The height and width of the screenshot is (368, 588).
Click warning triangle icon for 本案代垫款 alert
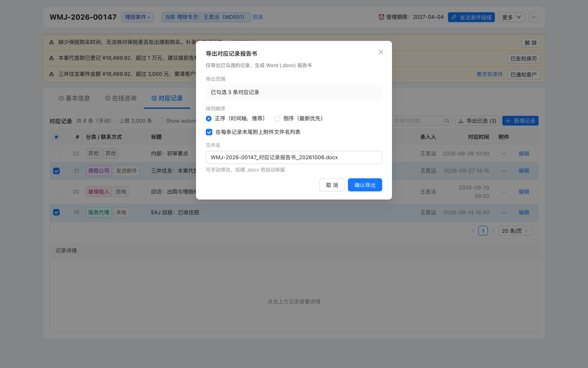click(51, 58)
